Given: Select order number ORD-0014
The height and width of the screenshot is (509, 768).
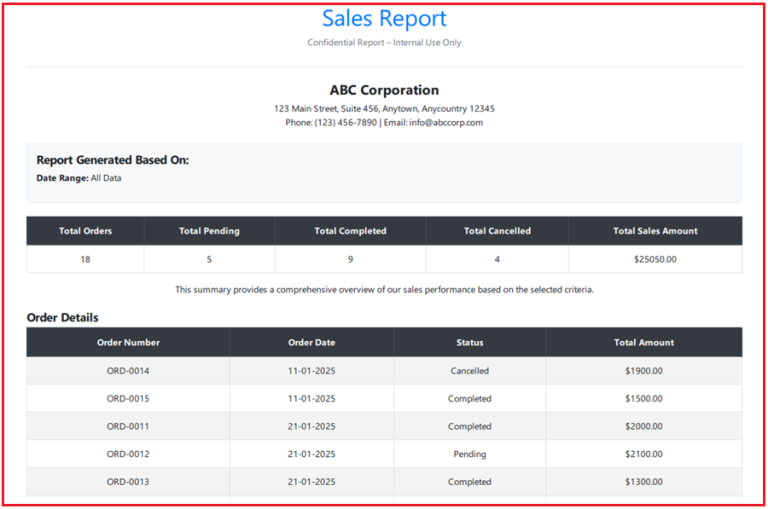Looking at the screenshot, I should click(x=128, y=371).
